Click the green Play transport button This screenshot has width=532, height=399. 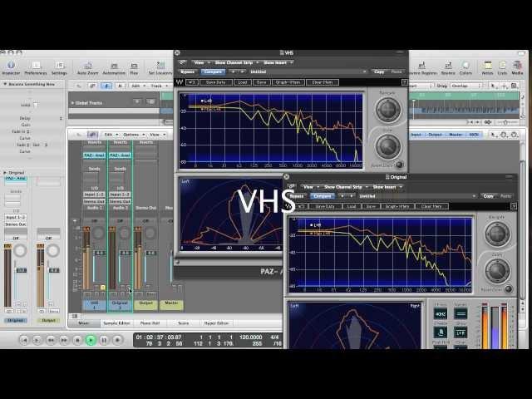[x=91, y=340]
